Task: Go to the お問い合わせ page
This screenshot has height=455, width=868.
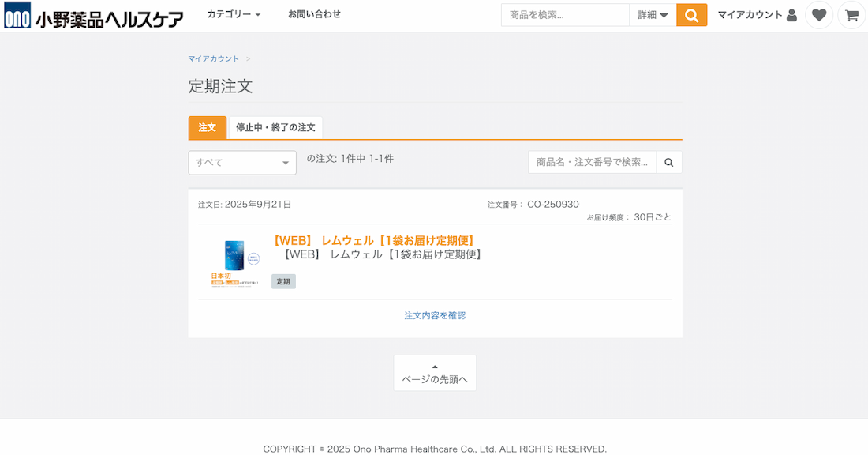Action: pos(314,14)
